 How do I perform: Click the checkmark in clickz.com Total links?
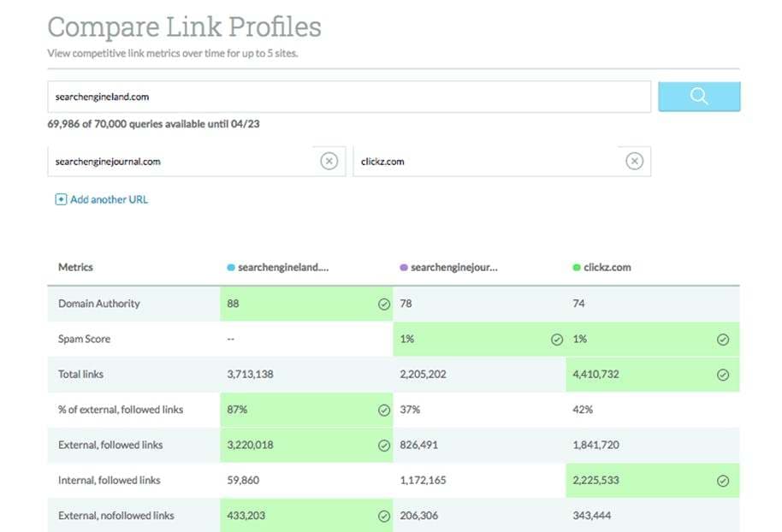coord(723,375)
